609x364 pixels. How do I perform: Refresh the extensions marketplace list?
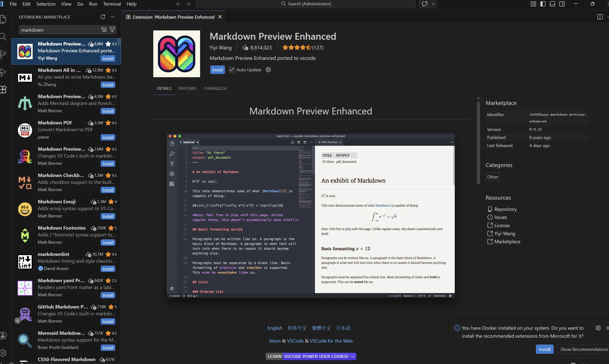pyautogui.click(x=103, y=17)
